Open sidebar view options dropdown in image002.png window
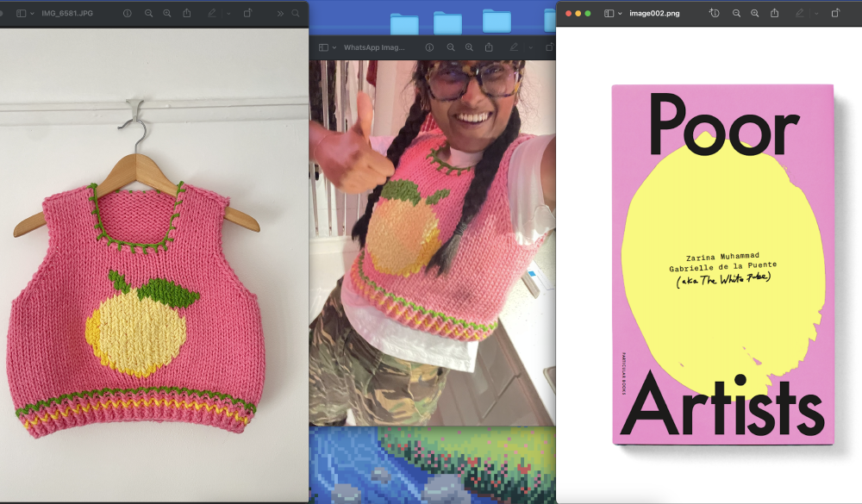This screenshot has width=862, height=504. [620, 13]
